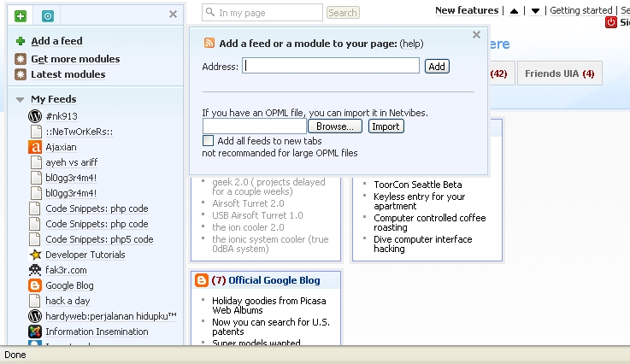
Task: Select the Google Blog feed
Action: click(69, 285)
